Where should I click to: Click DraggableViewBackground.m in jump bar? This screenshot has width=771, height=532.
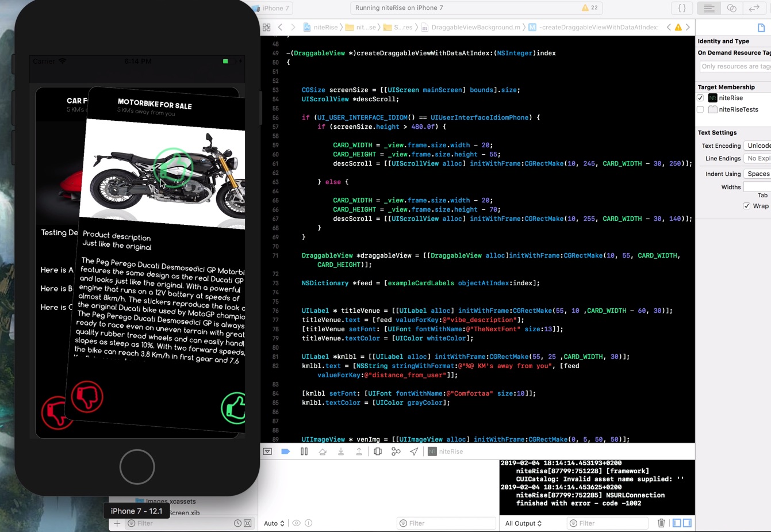471,27
